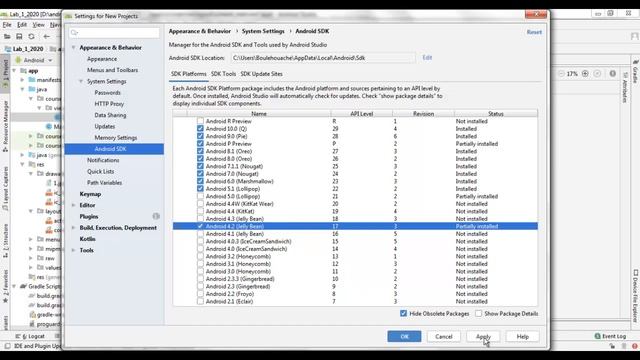Switch to the SDK Platforms tab
This screenshot has width=640, height=360.
(x=189, y=74)
